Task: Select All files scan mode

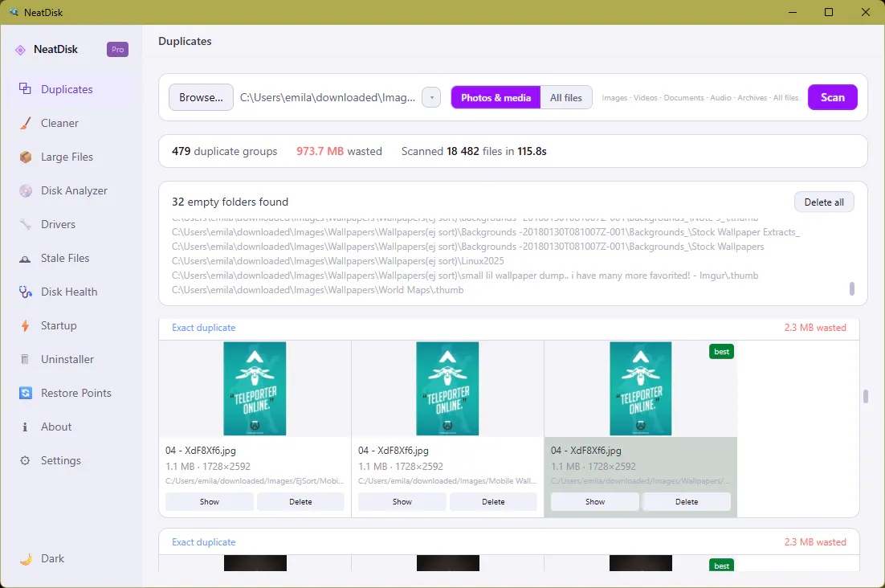Action: tap(566, 98)
